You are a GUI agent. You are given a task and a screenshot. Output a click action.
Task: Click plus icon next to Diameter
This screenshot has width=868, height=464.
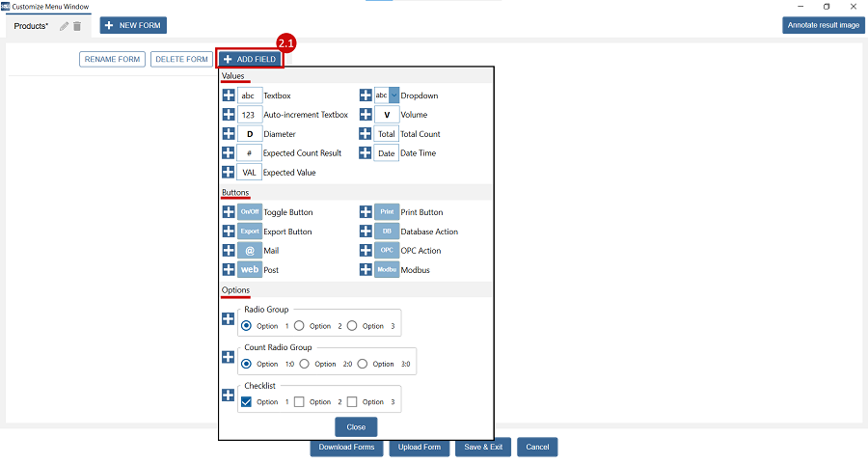click(229, 134)
